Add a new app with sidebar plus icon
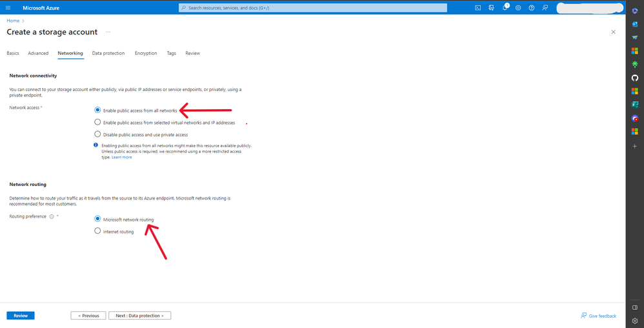Screen dimensions: 644x328 click(x=634, y=147)
